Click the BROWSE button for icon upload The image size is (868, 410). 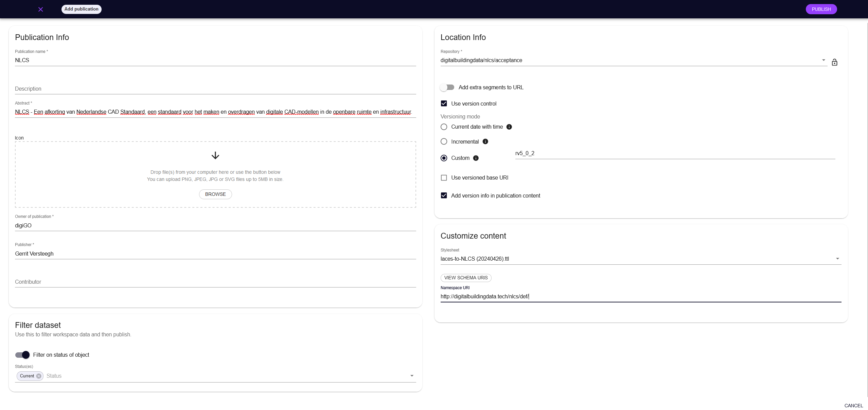[x=215, y=194]
